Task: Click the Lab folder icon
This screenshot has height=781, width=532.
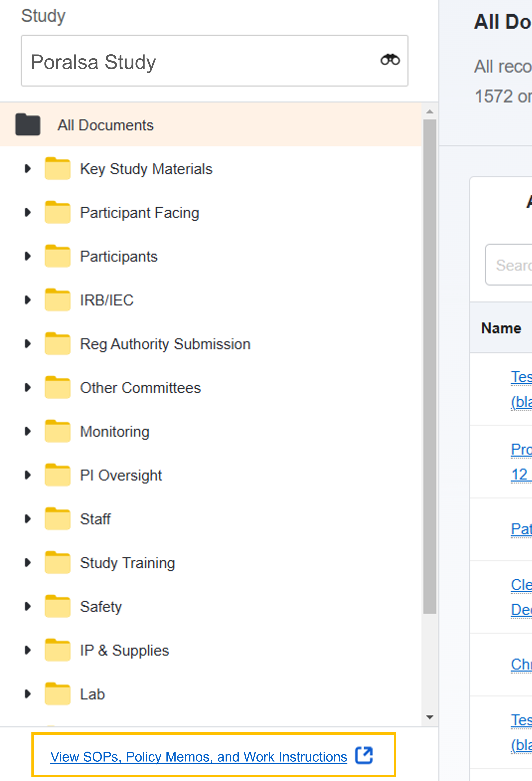Action: click(x=57, y=694)
